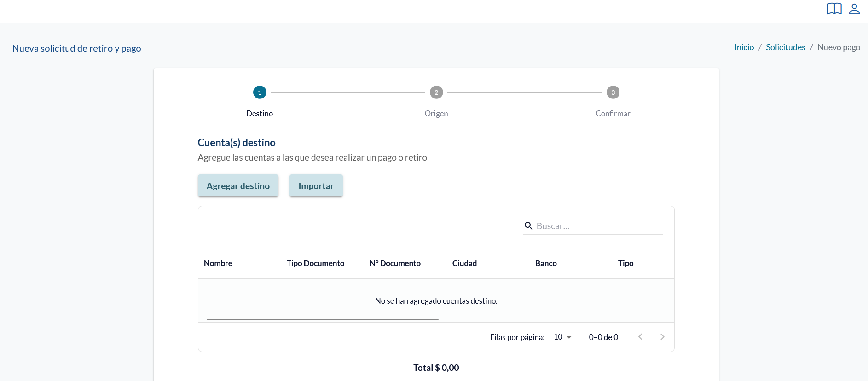Follow the Inicio breadcrumb link
The width and height of the screenshot is (868, 381).
pos(744,47)
